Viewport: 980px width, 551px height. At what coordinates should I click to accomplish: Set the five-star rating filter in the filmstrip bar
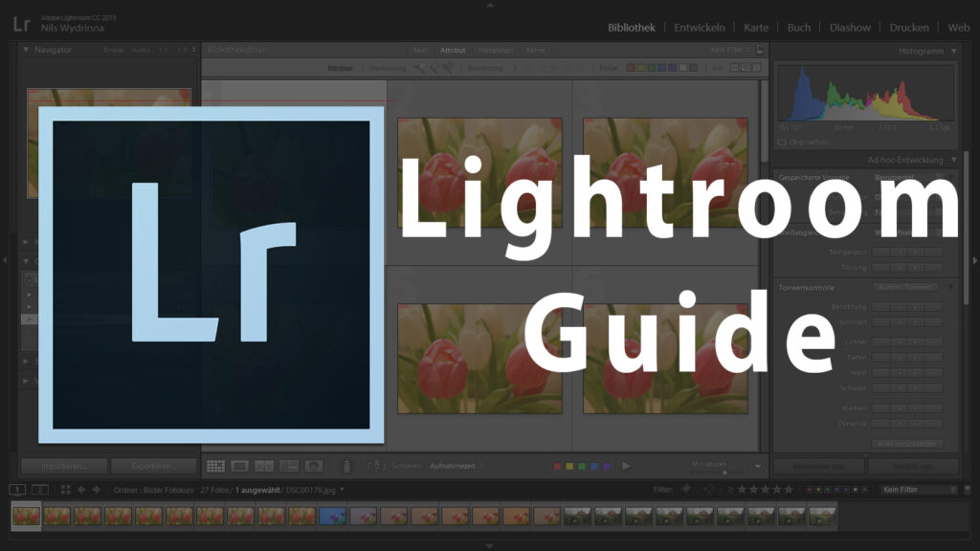tap(789, 490)
